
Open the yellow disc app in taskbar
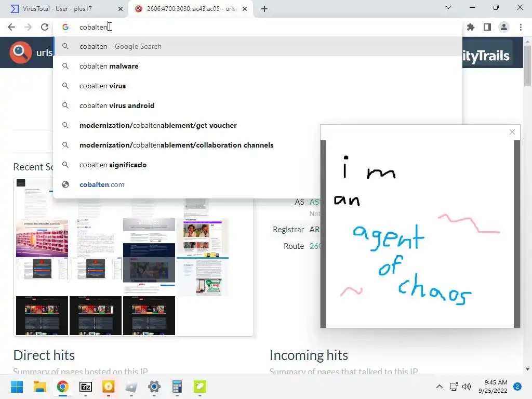(108, 387)
